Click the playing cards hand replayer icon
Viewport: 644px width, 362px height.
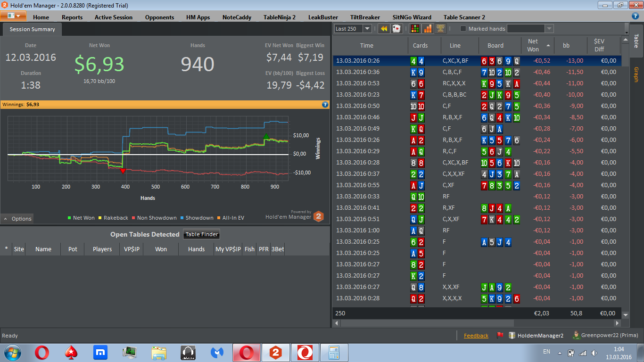(396, 29)
